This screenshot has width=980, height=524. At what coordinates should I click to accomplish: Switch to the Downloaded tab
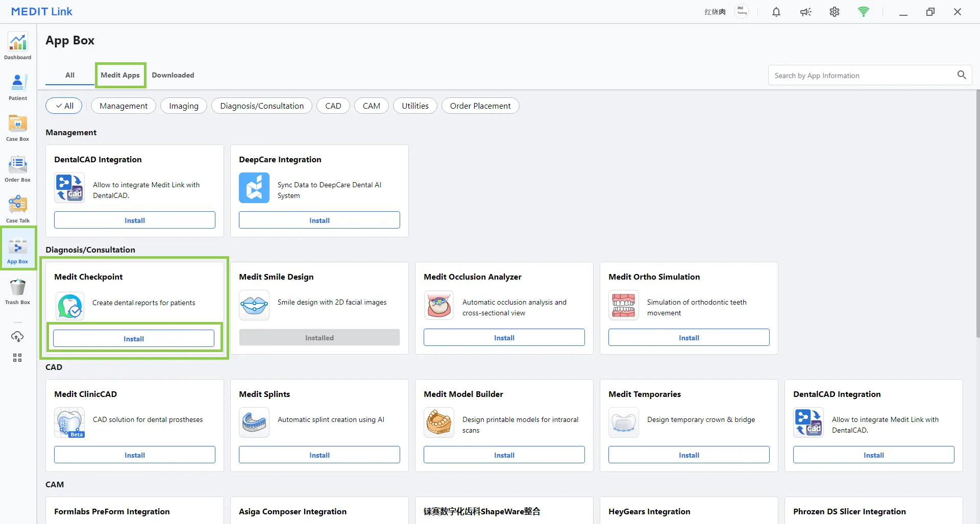[x=173, y=75]
